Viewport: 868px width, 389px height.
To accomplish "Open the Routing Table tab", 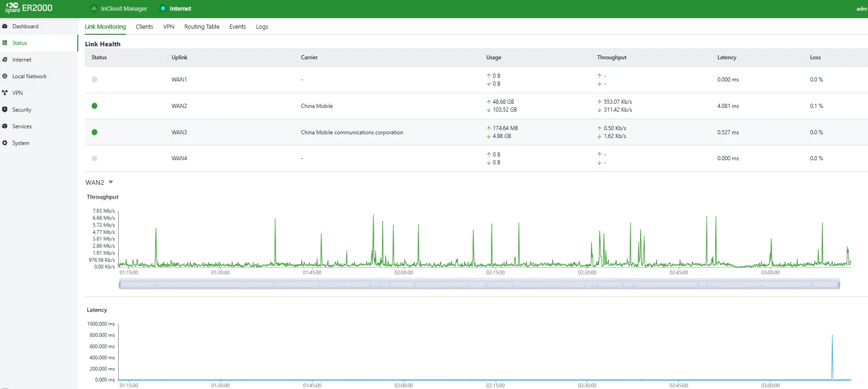I will [x=202, y=27].
